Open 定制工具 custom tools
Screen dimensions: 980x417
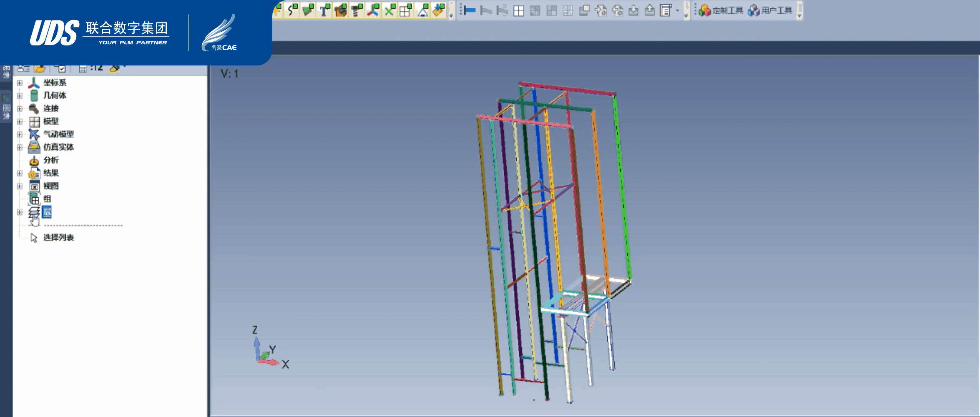point(721,11)
